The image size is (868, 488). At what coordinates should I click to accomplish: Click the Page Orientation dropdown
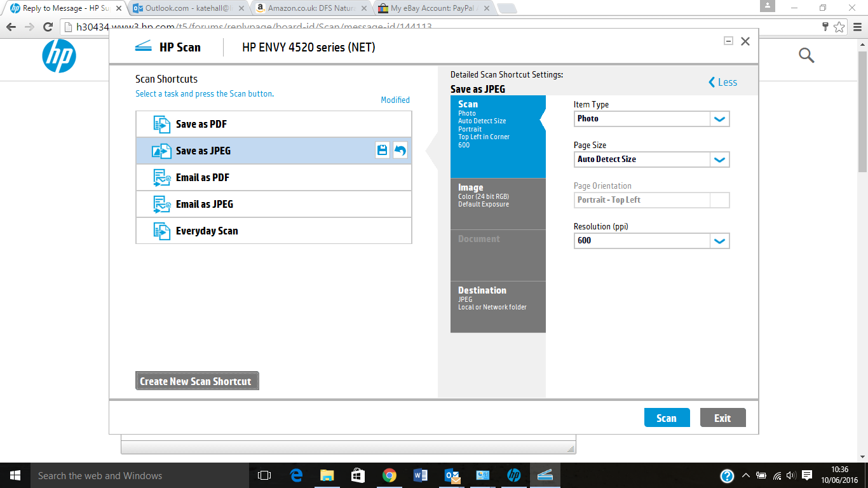(651, 200)
